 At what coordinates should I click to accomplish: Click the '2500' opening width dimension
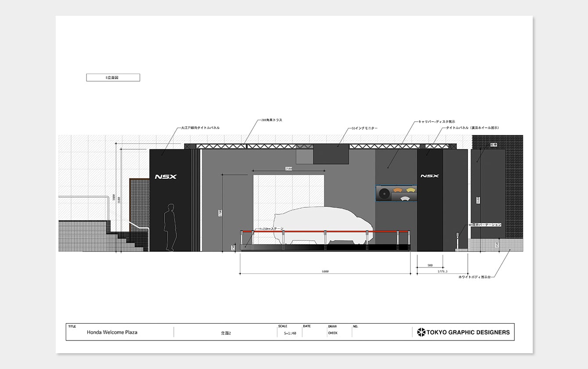click(x=288, y=168)
